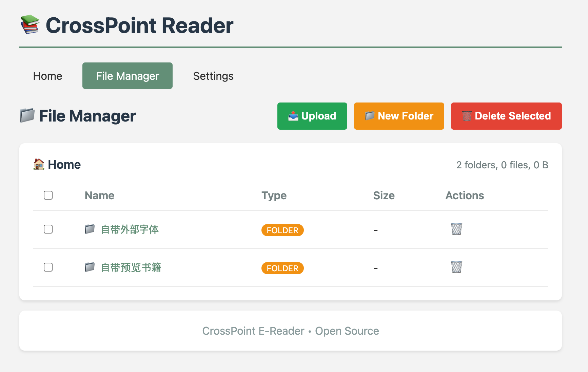Click the Type column header
This screenshot has height=372, width=588.
(274, 196)
